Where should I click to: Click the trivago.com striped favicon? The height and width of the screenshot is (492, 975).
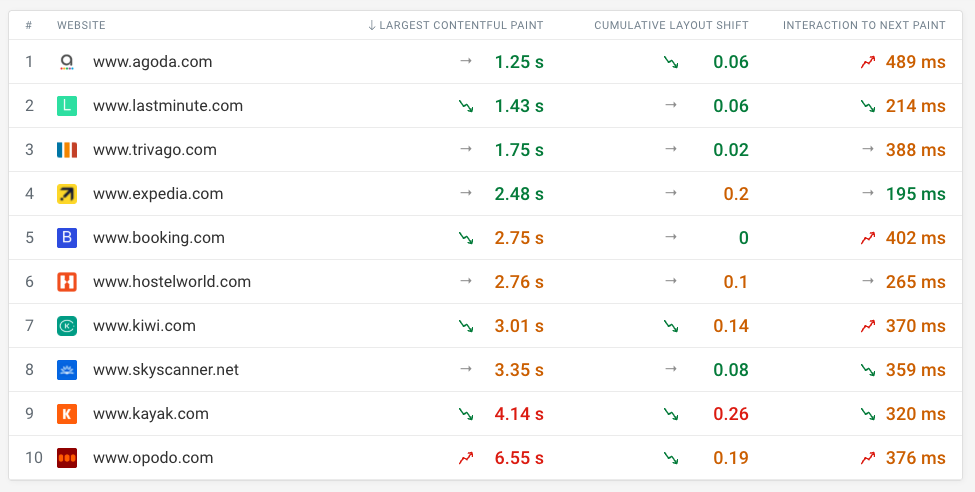(67, 150)
